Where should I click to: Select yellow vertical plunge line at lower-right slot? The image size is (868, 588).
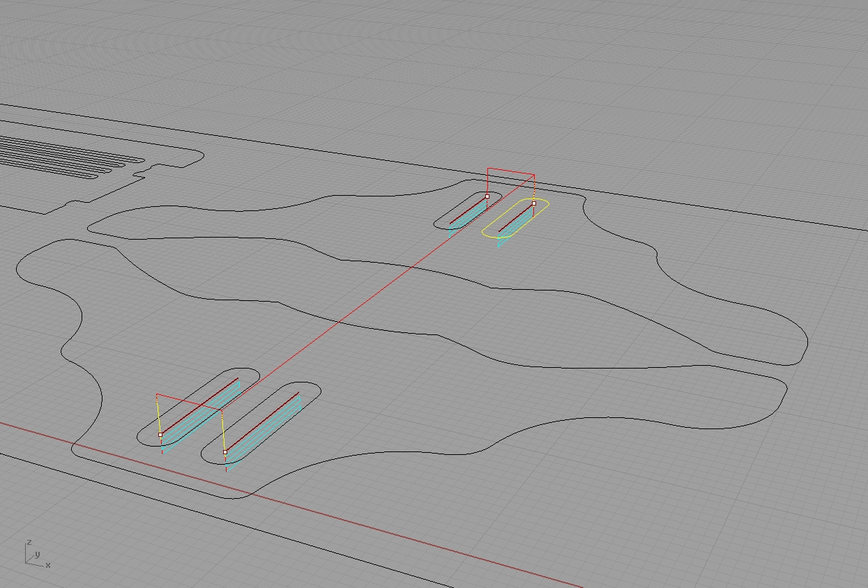click(223, 432)
